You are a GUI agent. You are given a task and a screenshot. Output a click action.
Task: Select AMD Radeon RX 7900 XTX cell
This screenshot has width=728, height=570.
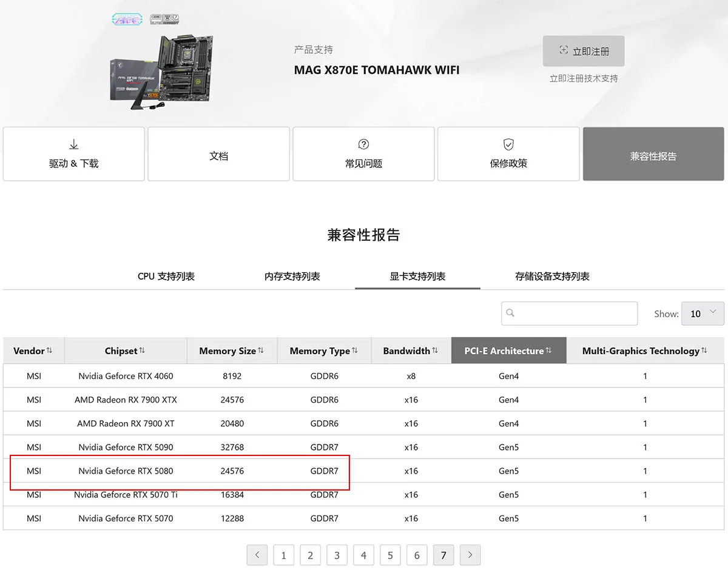point(126,400)
